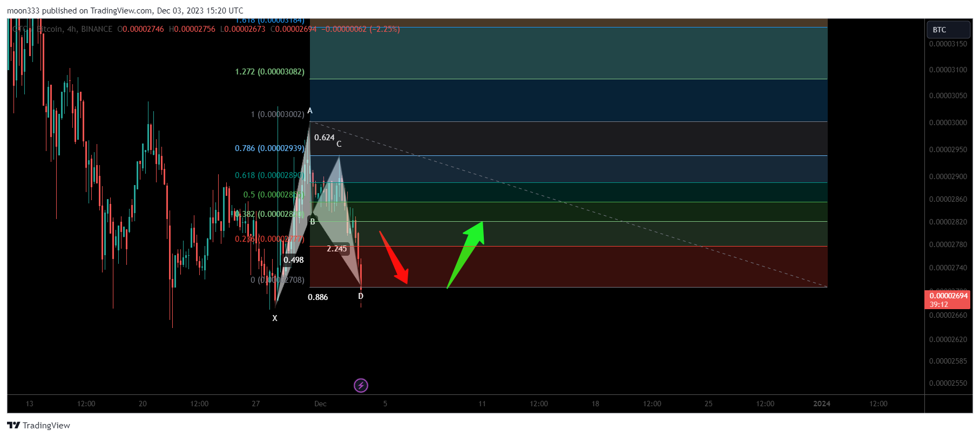Click the Dec label on time axis

pyautogui.click(x=321, y=404)
